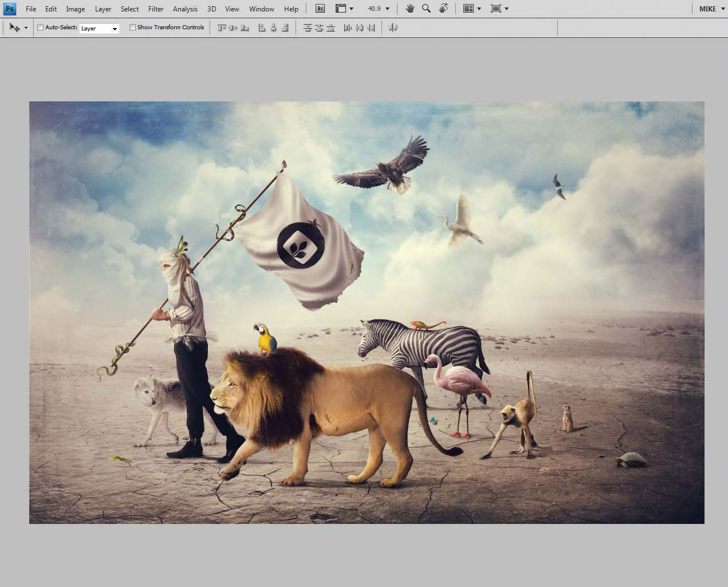Distribute horizontal centers of layers
Image resolution: width=728 pixels, height=587 pixels.
click(360, 28)
